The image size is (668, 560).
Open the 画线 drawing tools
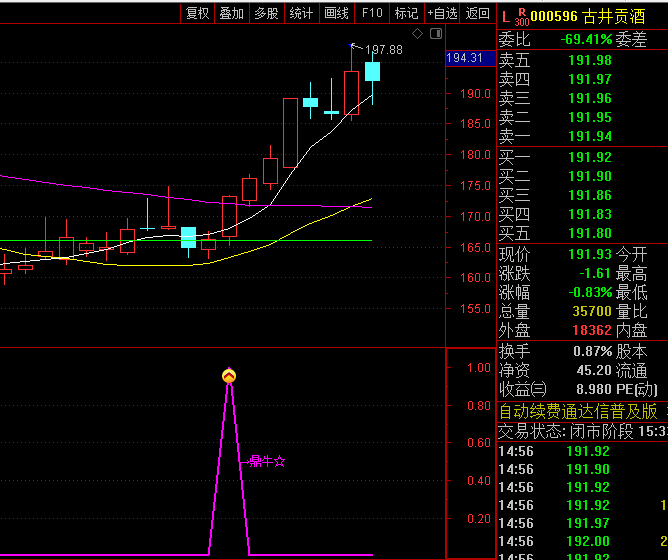(x=336, y=13)
